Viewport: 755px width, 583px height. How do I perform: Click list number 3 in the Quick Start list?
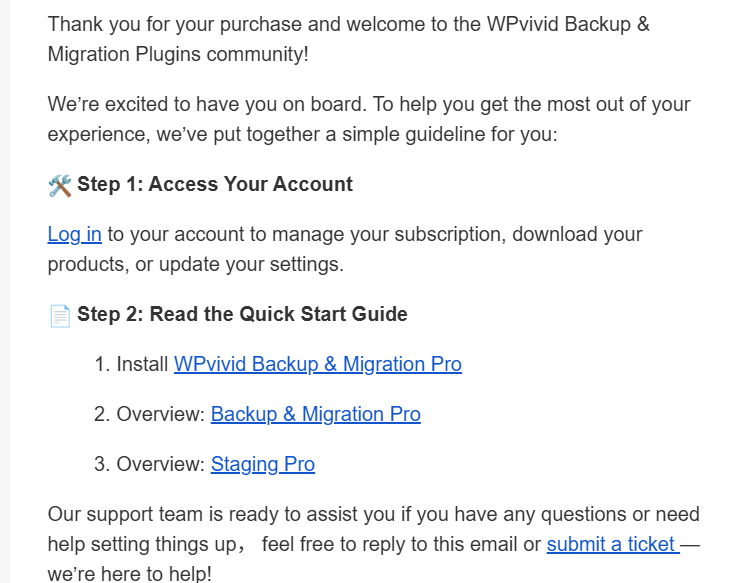(101, 465)
